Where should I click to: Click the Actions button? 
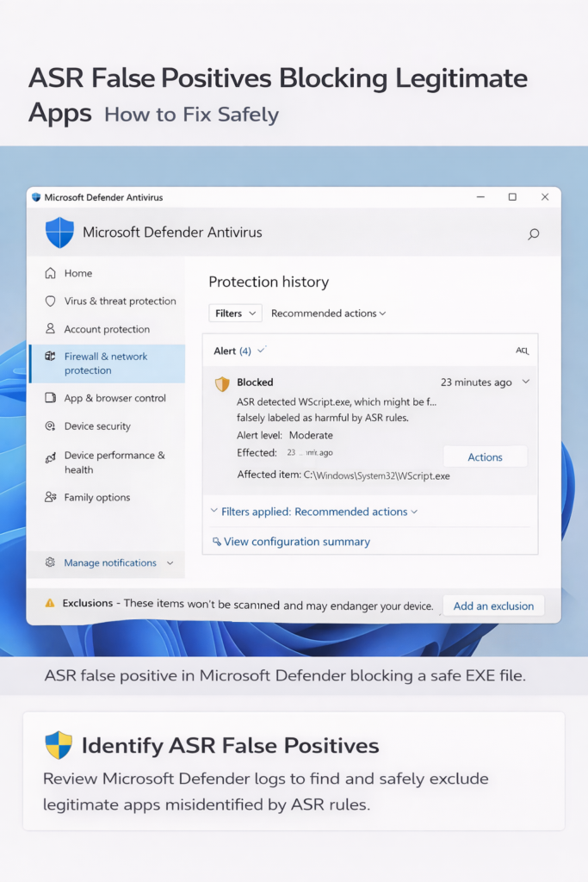tap(486, 457)
